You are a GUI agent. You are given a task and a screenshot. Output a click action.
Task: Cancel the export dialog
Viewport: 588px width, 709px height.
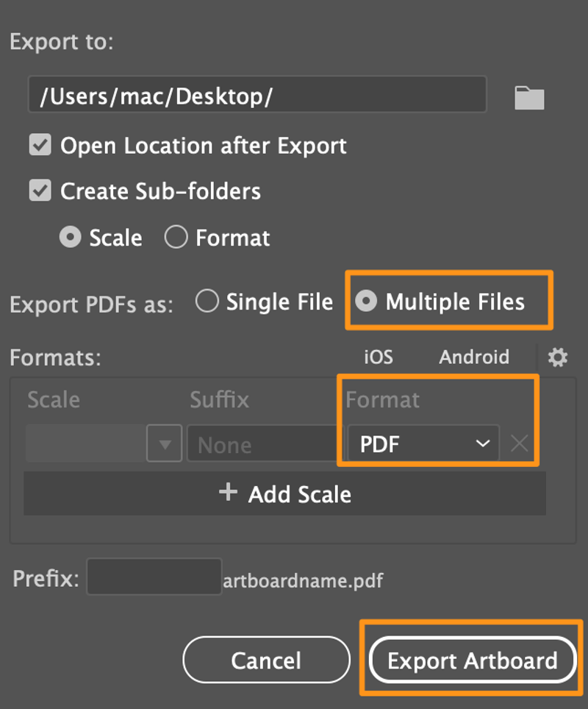[x=266, y=660]
